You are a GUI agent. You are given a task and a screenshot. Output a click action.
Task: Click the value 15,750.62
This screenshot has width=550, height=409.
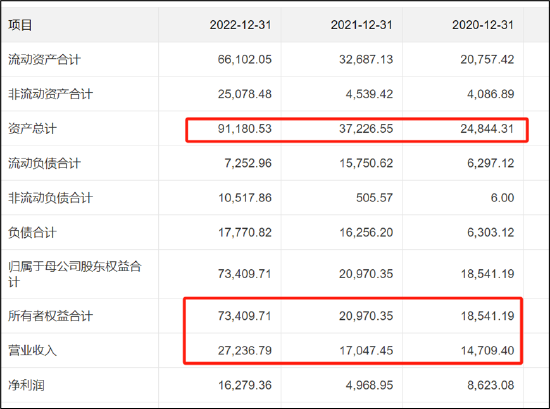pyautogui.click(x=366, y=163)
